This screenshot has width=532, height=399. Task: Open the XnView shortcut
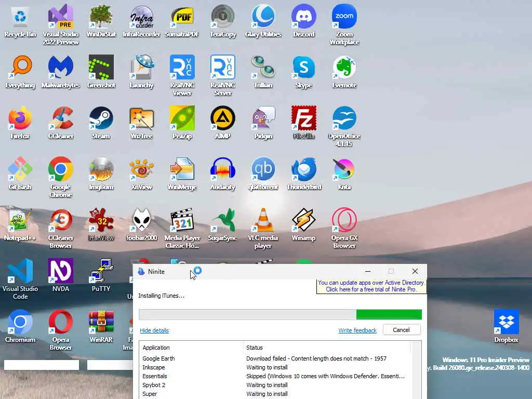(x=141, y=174)
